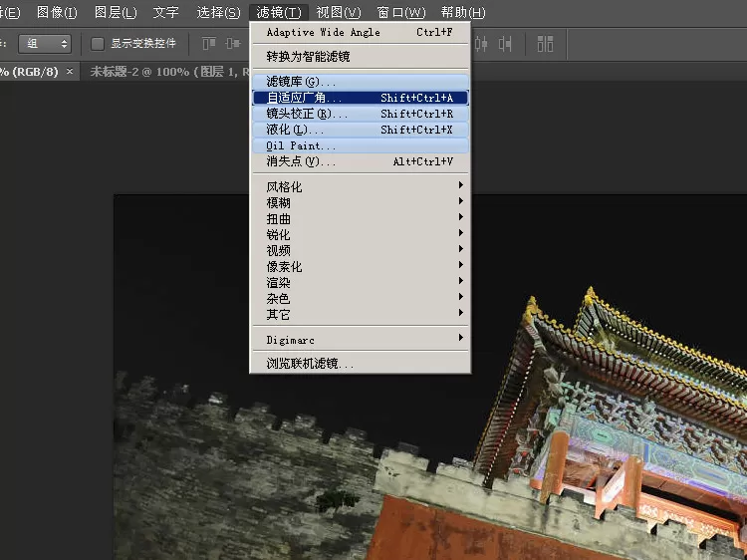Enable the 显示变换控件 checkbox
Image resolution: width=747 pixels, height=560 pixels.
click(98, 44)
